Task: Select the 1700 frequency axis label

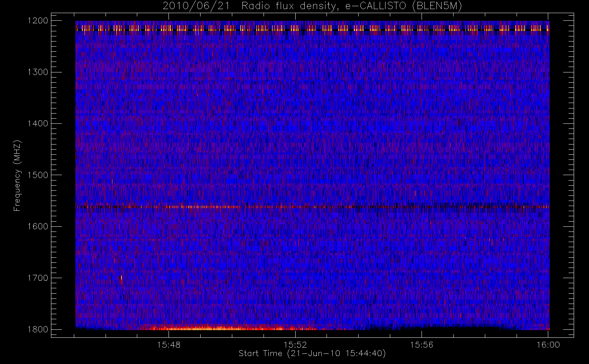Action: (x=38, y=278)
